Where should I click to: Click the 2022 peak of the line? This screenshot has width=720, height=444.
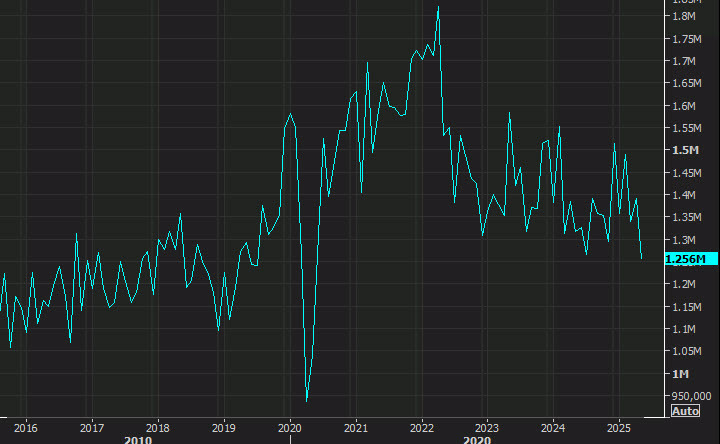pos(438,7)
